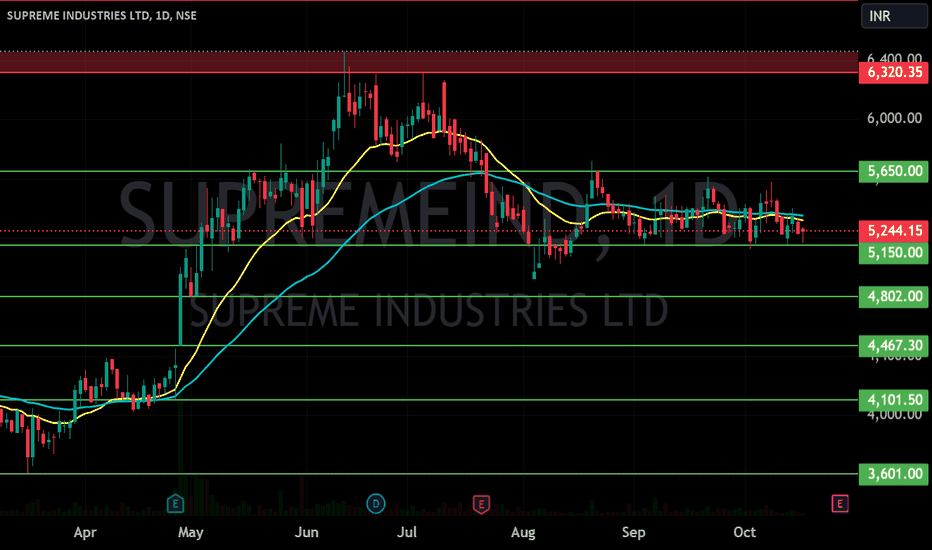Select the 4,101.50 level label

click(893, 400)
